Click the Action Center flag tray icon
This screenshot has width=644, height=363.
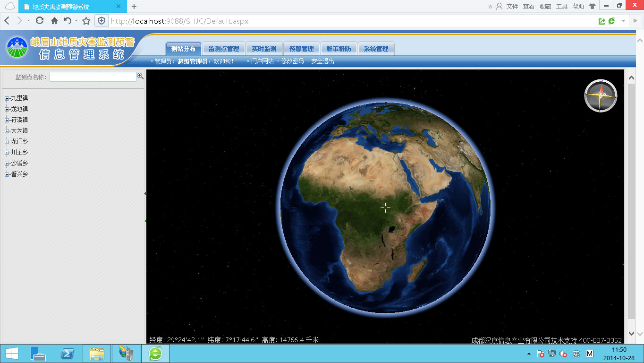click(x=541, y=354)
